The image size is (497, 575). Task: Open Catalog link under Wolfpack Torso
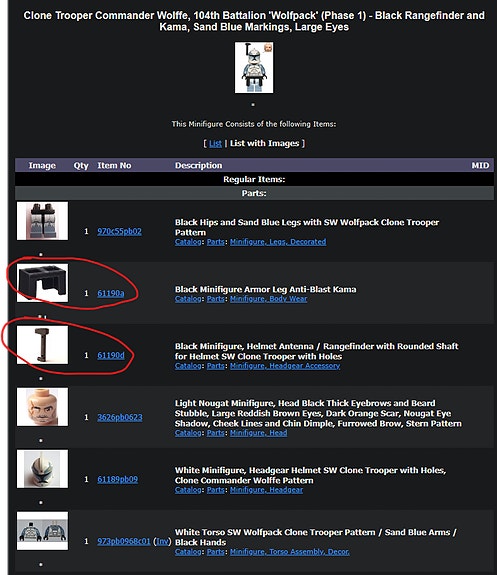(x=188, y=552)
